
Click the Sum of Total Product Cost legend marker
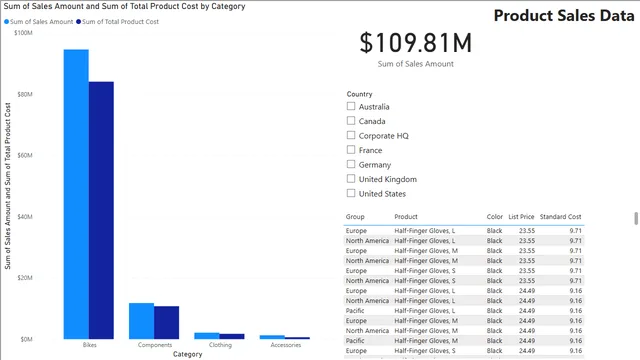(78, 22)
